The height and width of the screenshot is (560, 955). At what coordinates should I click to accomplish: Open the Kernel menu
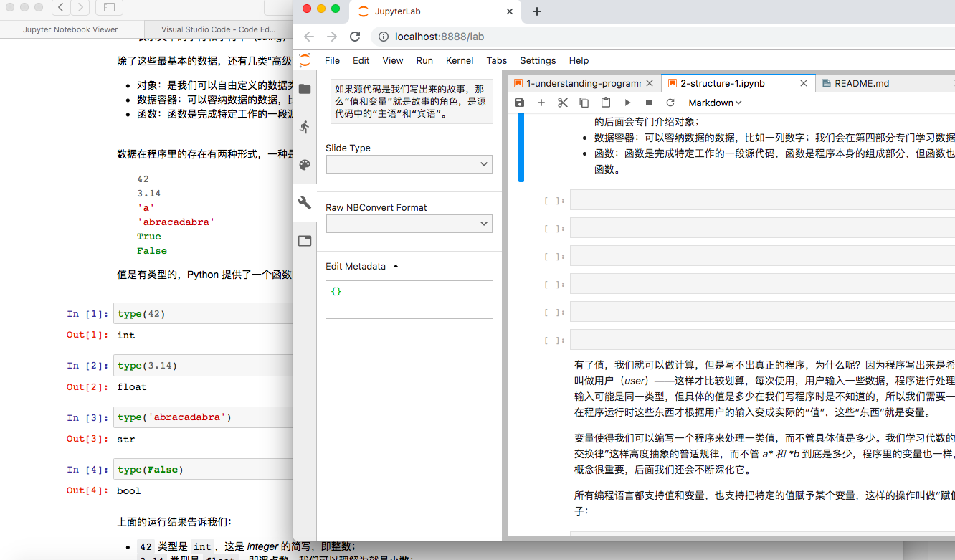click(x=460, y=60)
